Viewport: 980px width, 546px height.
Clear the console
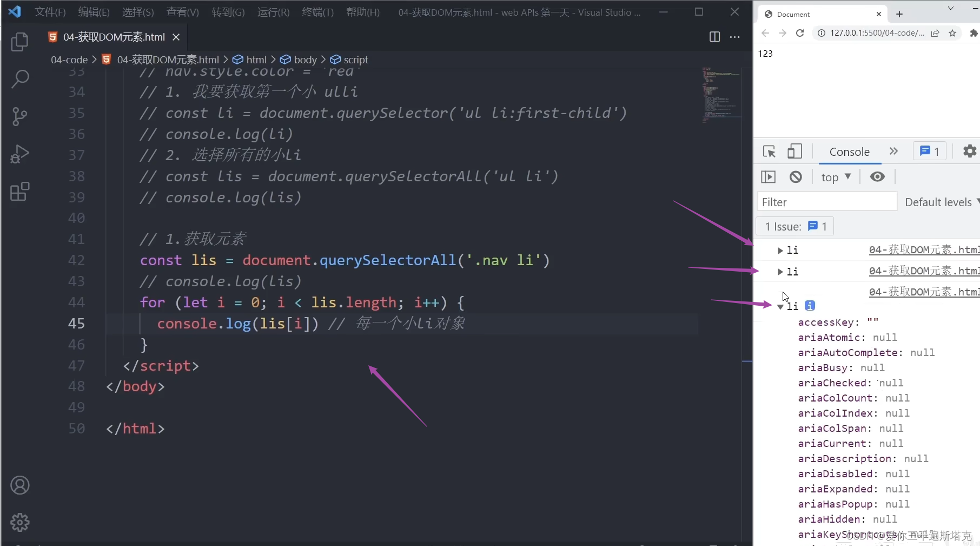coord(796,176)
